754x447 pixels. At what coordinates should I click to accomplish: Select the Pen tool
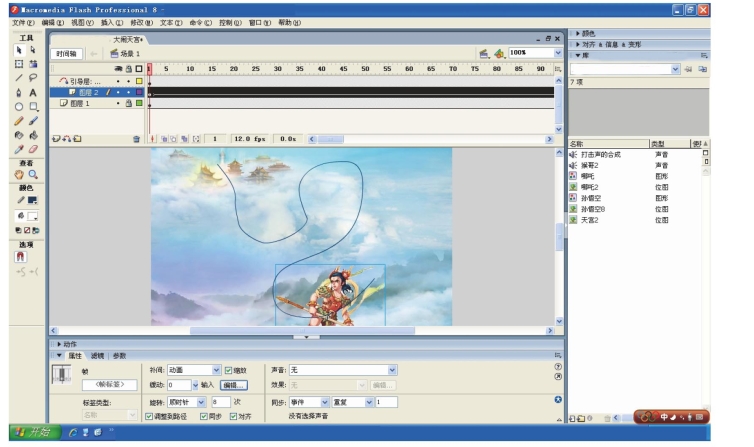coord(19,92)
